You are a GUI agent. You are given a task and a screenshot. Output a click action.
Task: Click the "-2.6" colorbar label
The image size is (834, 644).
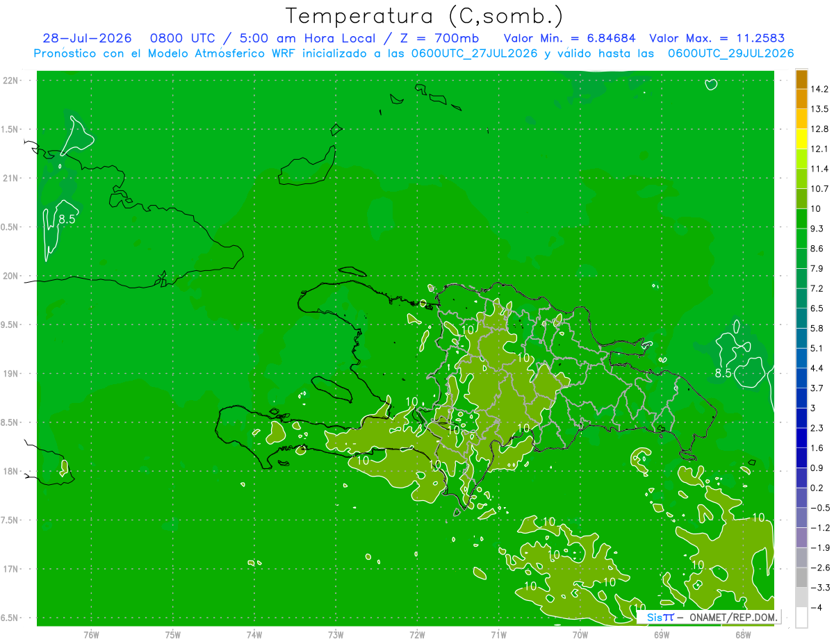[x=820, y=568]
